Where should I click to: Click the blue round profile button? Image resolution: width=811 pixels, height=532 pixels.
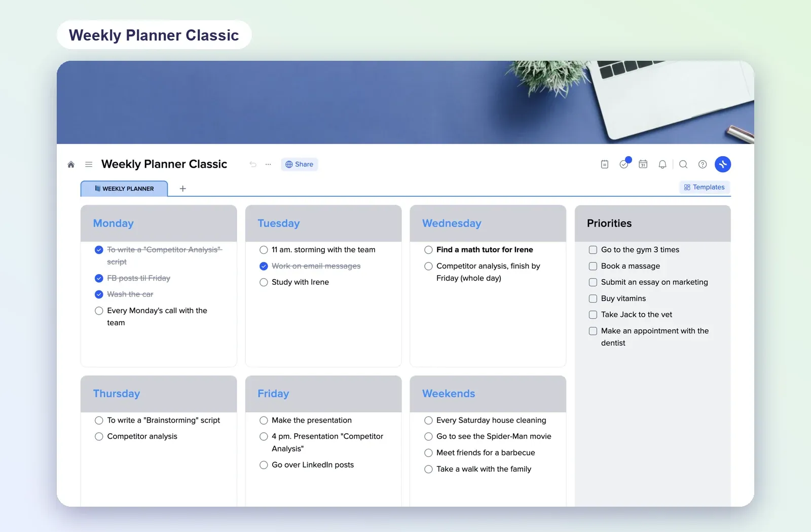(x=723, y=164)
